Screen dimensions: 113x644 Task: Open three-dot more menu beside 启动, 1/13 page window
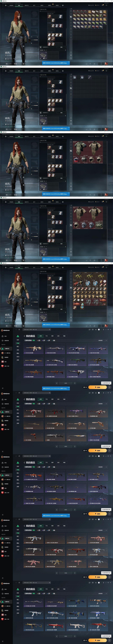[109, 577]
